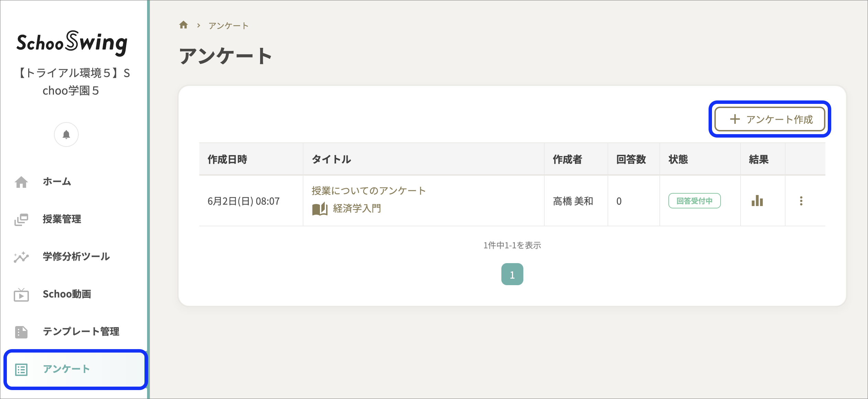
Task: View results via the bar chart icon
Action: click(758, 201)
